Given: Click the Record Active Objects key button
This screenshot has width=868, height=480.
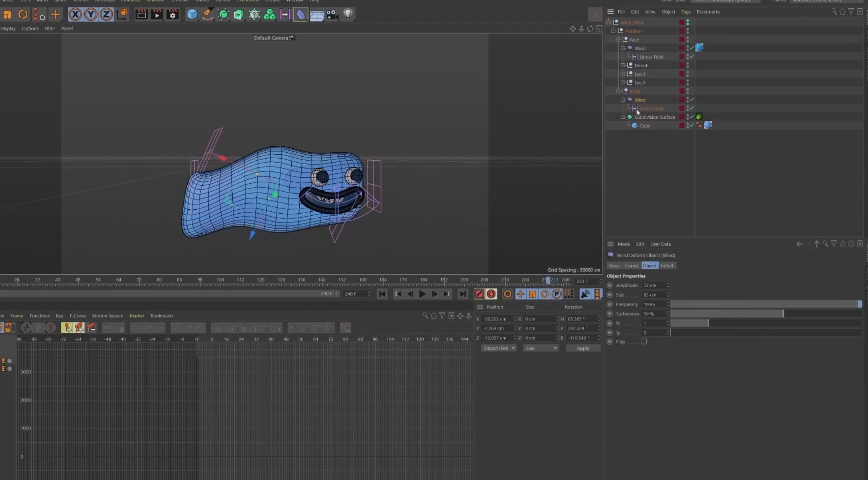Looking at the screenshot, I should click(x=479, y=294).
